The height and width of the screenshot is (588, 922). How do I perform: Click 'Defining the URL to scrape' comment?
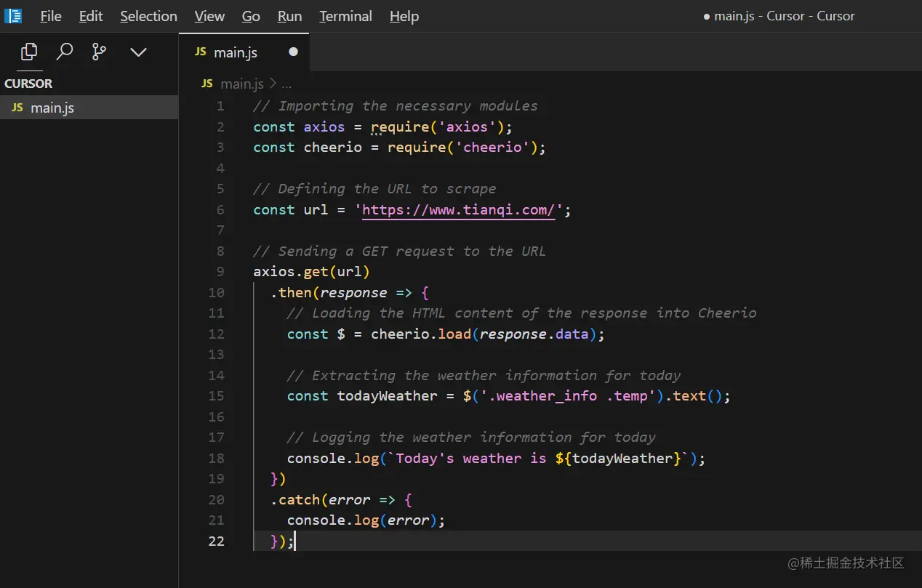point(374,189)
